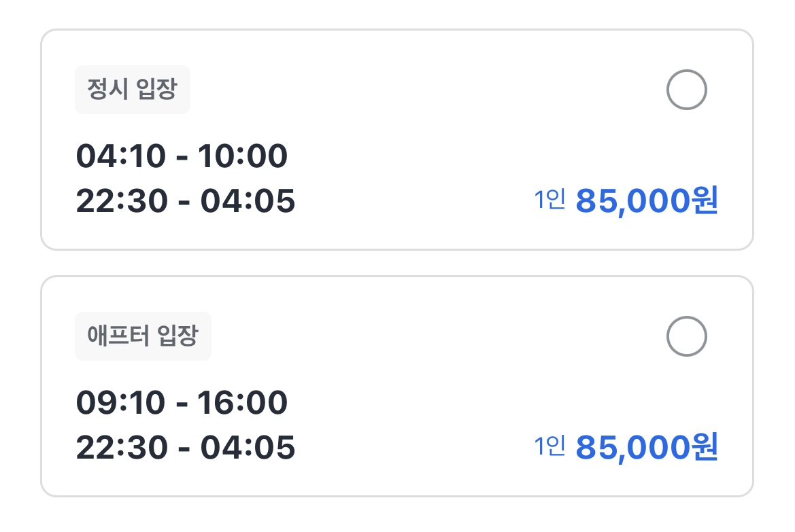Viewport: 795px width, 532px height.
Task: Click the 85,000원 price in the 정시 입장 card
Action: coord(646,201)
